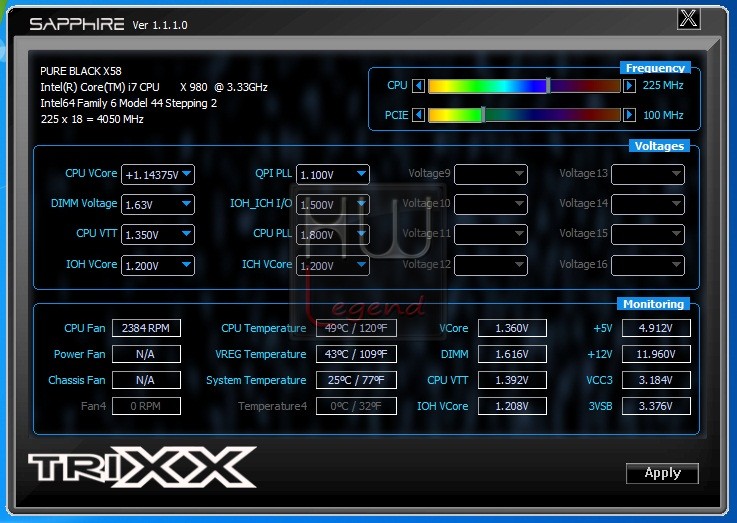Open the ICH VCore dropdown
Screen dimensions: 737x523
[333, 265]
